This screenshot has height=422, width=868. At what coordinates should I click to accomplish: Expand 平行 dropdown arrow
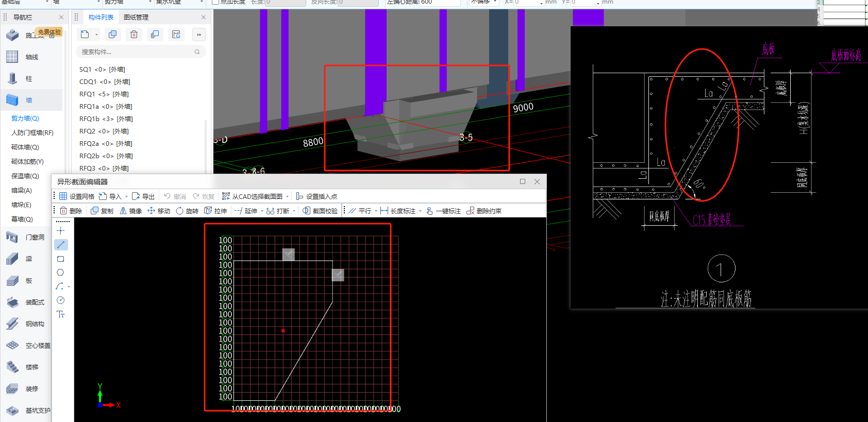tap(376, 211)
